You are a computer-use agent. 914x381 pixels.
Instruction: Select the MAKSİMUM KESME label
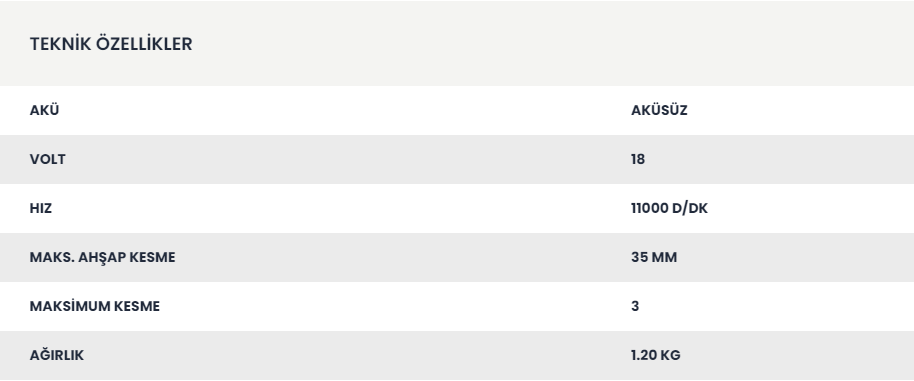click(x=94, y=306)
